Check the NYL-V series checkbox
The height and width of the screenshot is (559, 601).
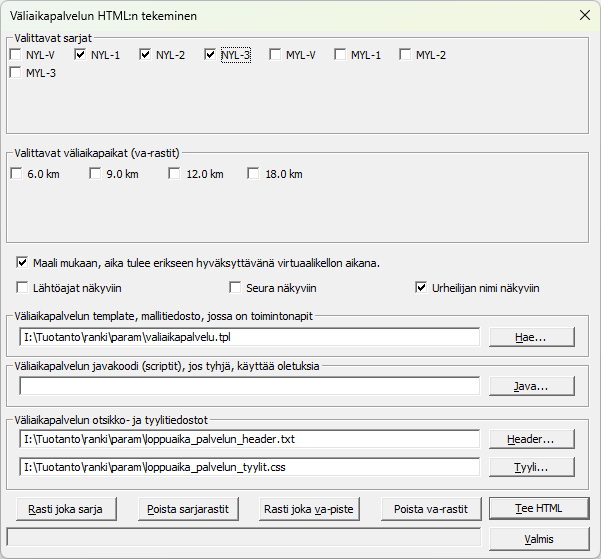click(16, 55)
